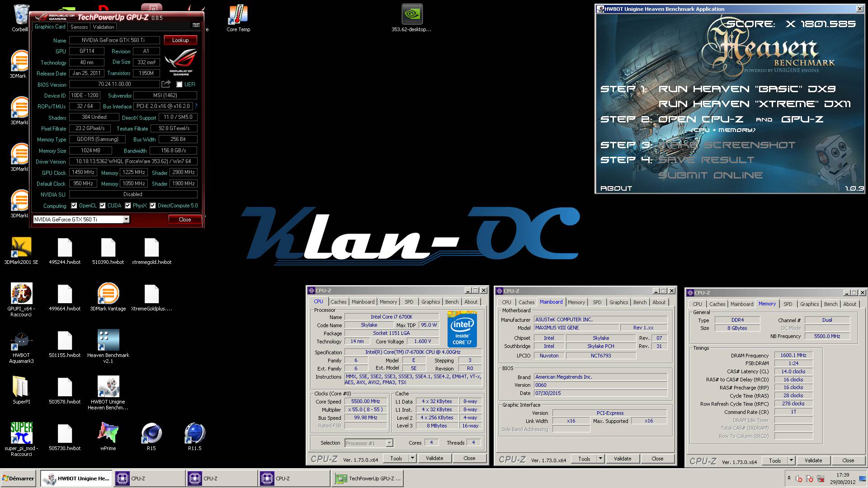Show hidden system tray icons arrow
Image resolution: width=868 pixels, height=488 pixels.
coord(789,478)
